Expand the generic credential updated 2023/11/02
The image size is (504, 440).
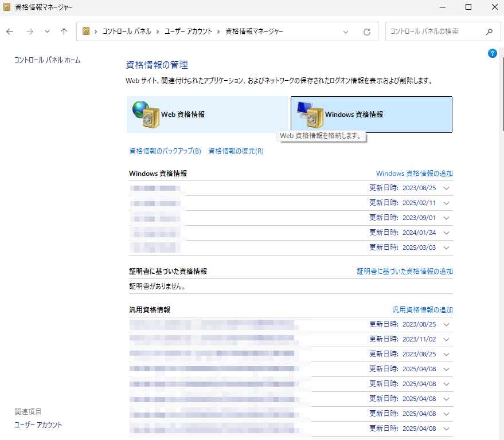pos(447,339)
